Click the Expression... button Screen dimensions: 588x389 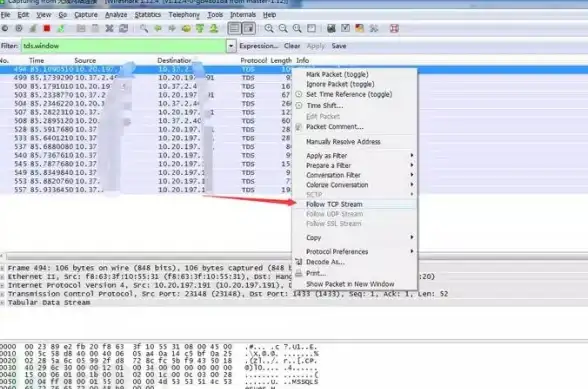[259, 46]
